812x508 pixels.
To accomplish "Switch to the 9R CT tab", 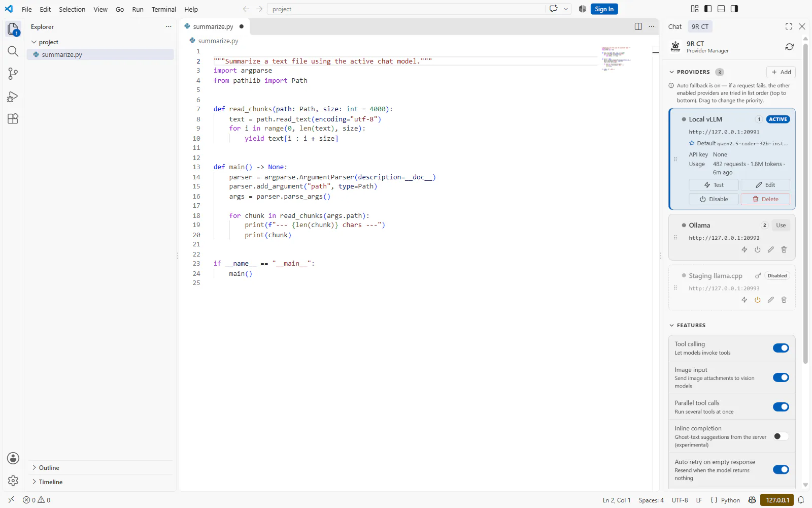I will [700, 26].
